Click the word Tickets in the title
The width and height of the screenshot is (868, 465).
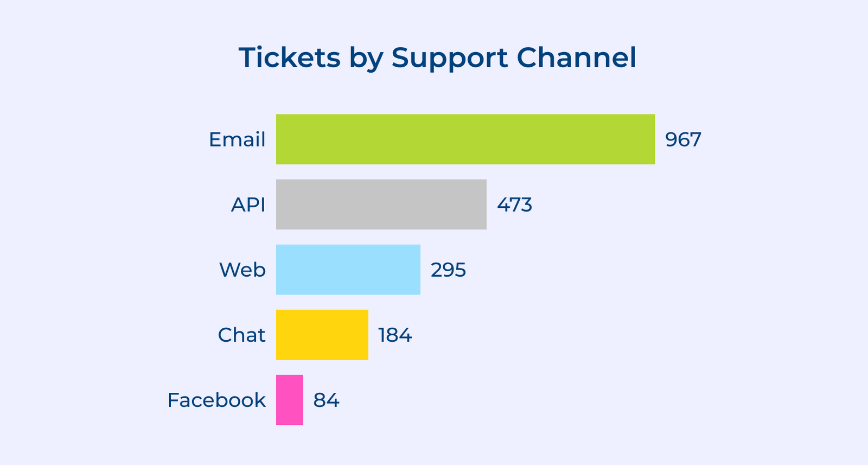[x=289, y=58]
